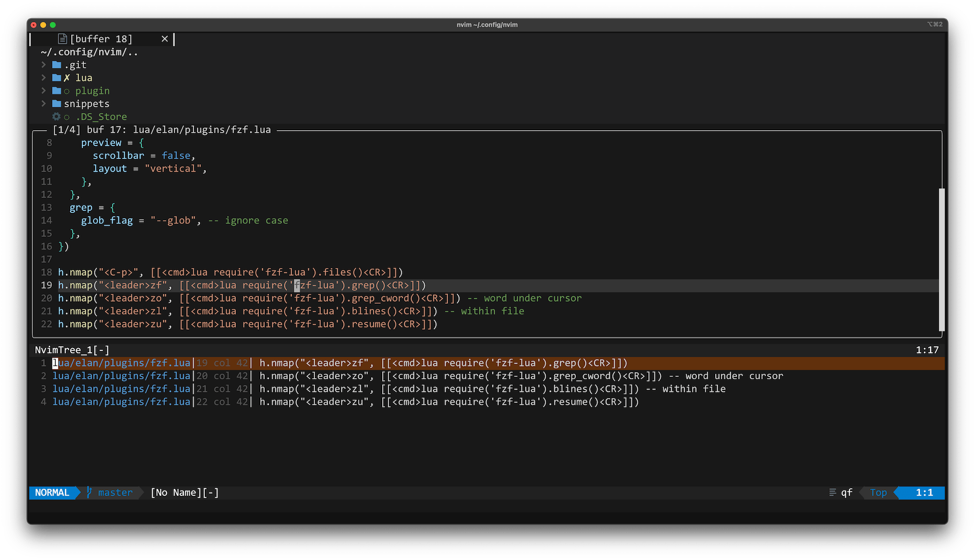The image size is (975, 560).
Task: Close buffer 18 tab
Action: 166,38
